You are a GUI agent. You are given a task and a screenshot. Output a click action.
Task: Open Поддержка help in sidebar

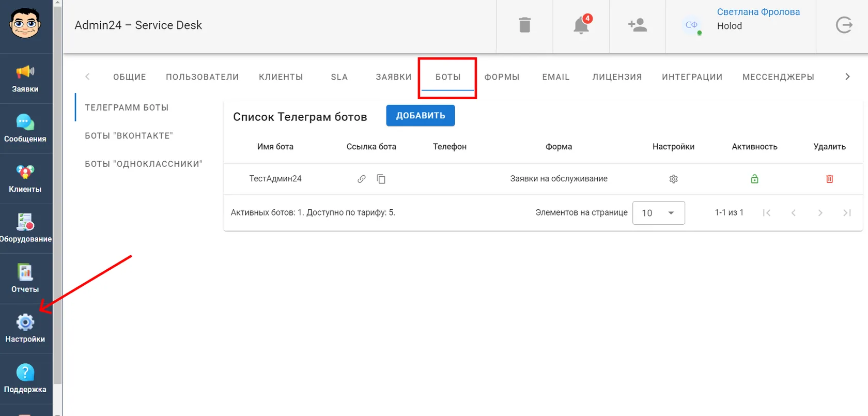point(25,379)
